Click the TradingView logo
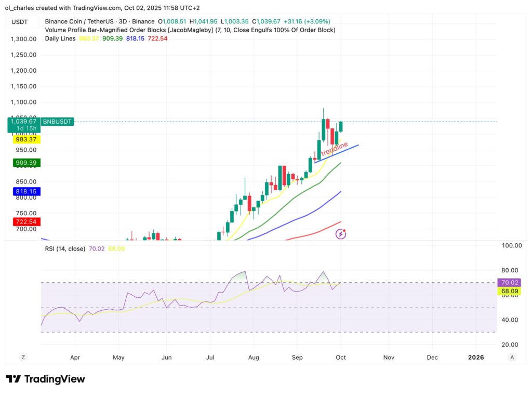532x394 pixels. tap(46, 379)
